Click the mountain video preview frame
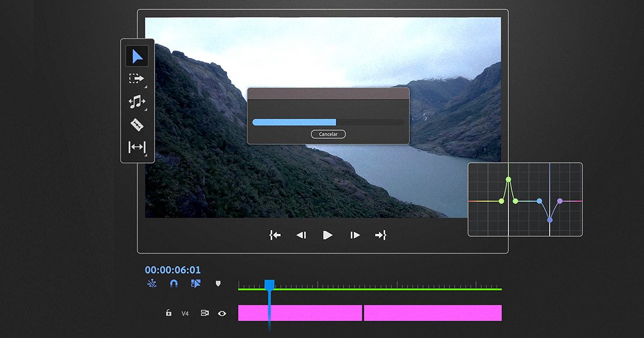644x338 pixels. click(x=323, y=117)
